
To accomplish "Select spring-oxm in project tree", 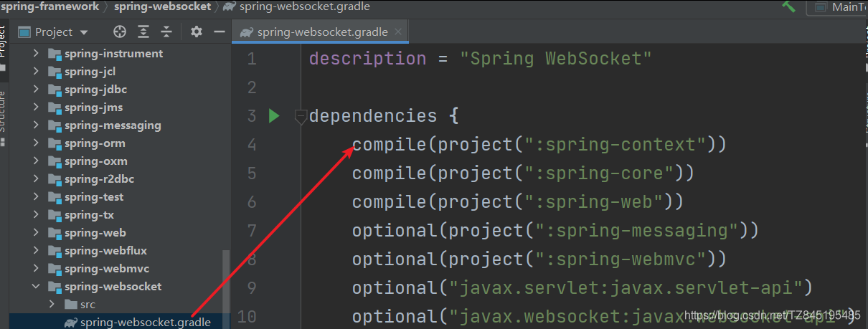I will 95,161.
